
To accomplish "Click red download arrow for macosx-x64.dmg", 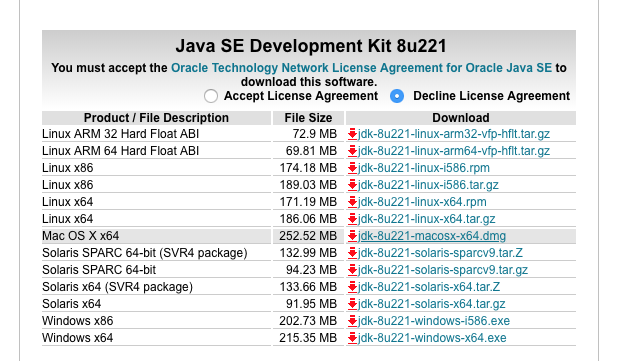I will [352, 236].
